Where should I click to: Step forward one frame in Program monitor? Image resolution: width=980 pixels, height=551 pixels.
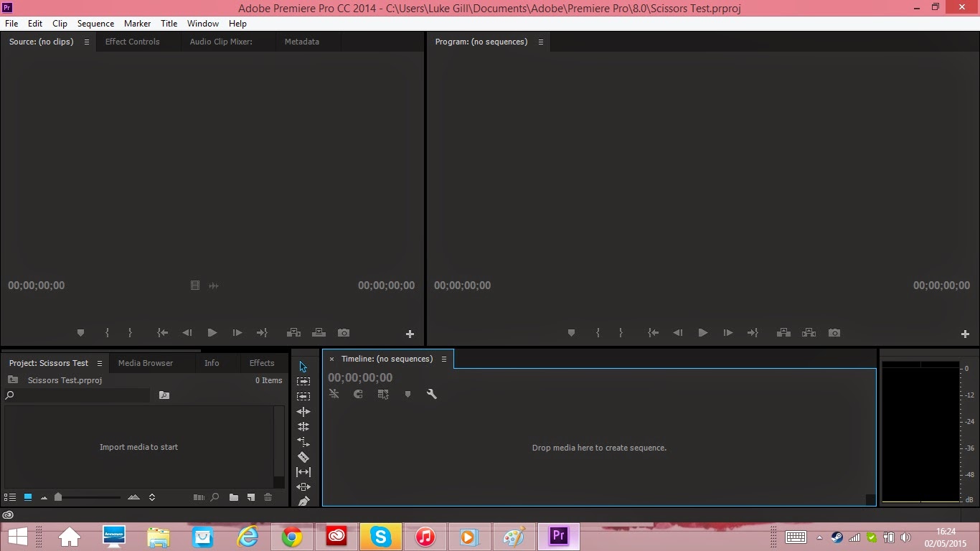(x=727, y=333)
